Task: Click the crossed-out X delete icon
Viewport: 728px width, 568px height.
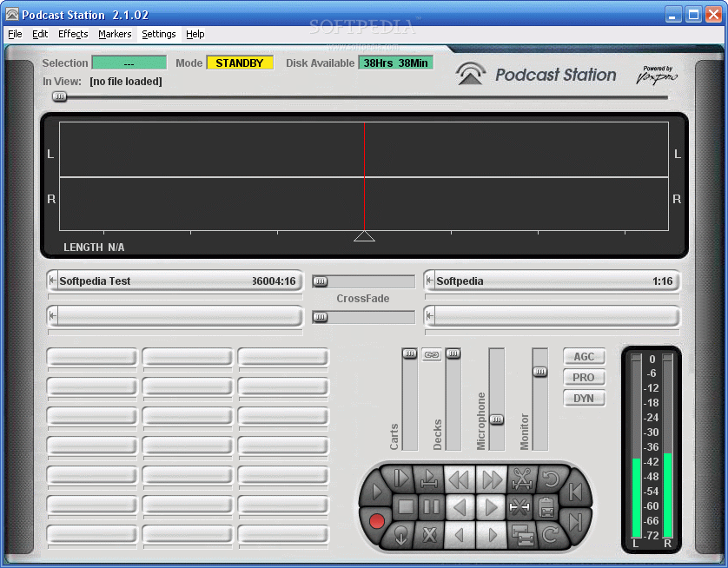Action: point(429,535)
